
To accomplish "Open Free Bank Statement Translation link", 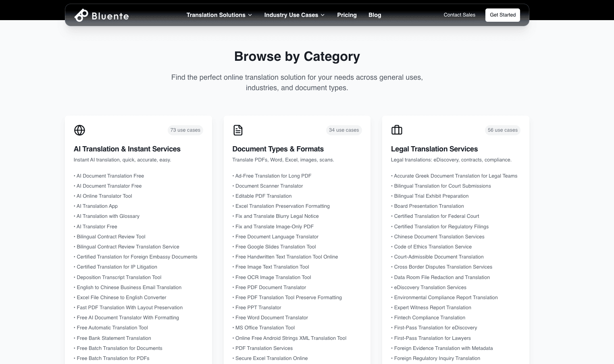I will click(x=114, y=338).
